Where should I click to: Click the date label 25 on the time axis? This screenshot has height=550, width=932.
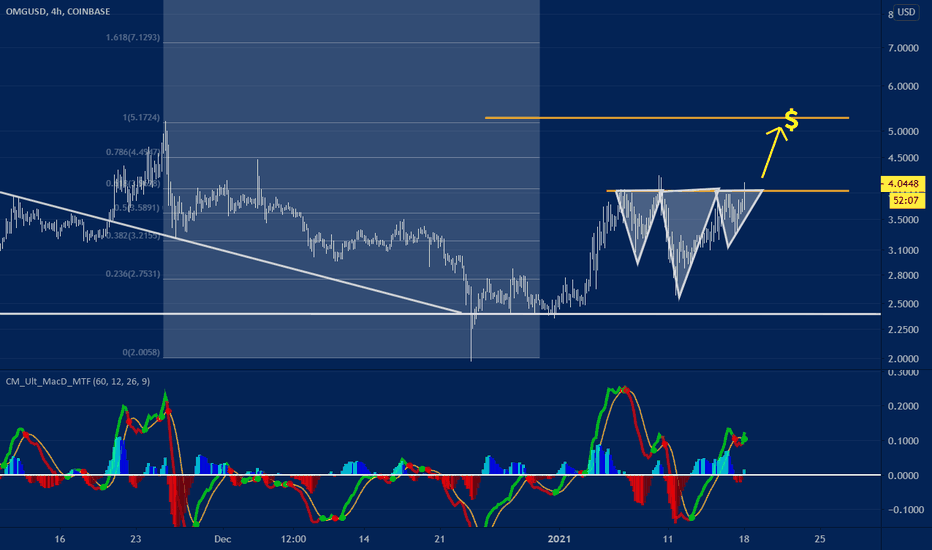pos(820,539)
